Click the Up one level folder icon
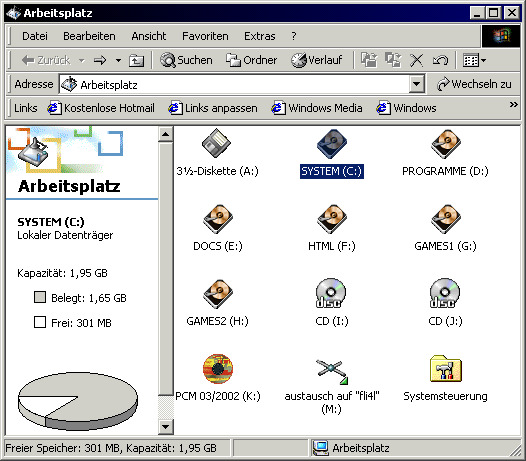Screen dimensions: 526x461 click(x=137, y=60)
